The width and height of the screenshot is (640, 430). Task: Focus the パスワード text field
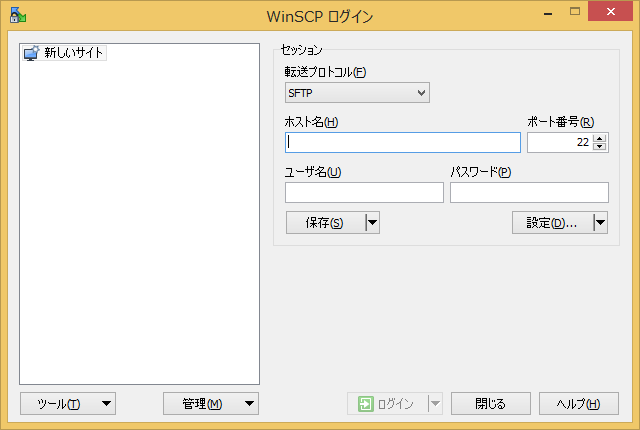[x=529, y=192]
